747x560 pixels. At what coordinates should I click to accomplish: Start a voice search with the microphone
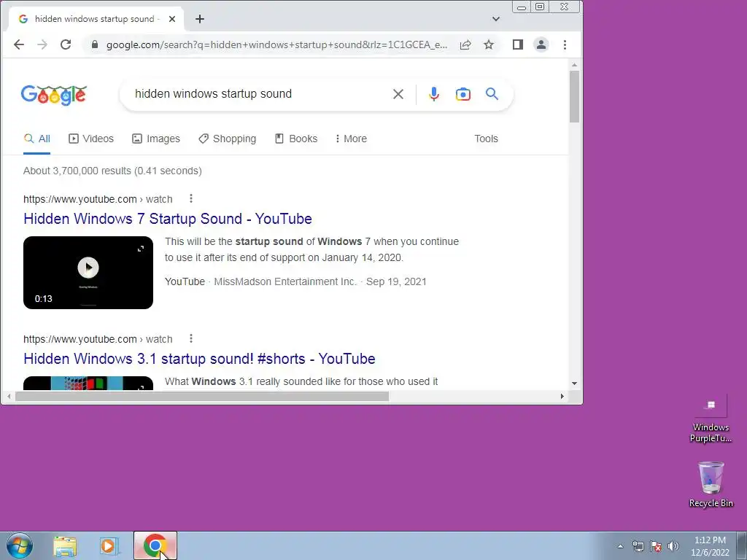pos(433,94)
